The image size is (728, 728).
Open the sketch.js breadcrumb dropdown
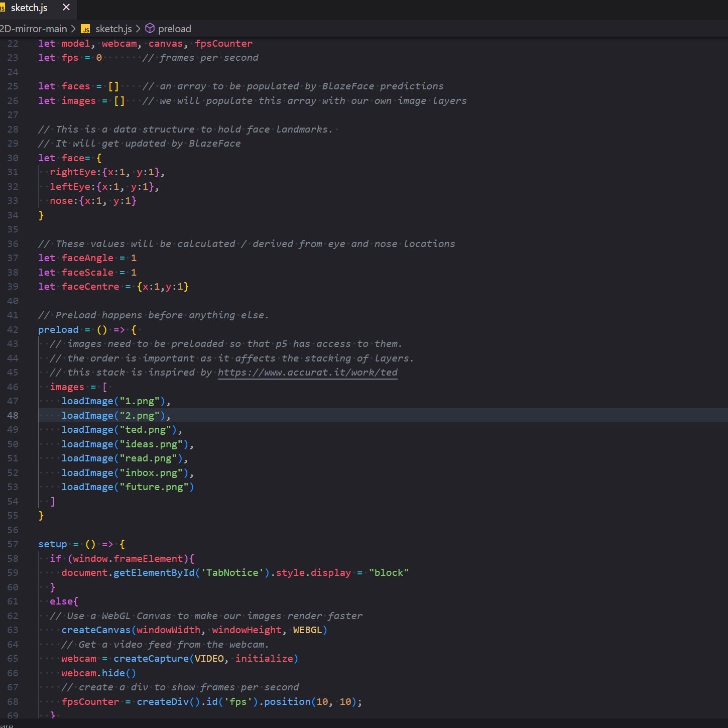coord(113,29)
